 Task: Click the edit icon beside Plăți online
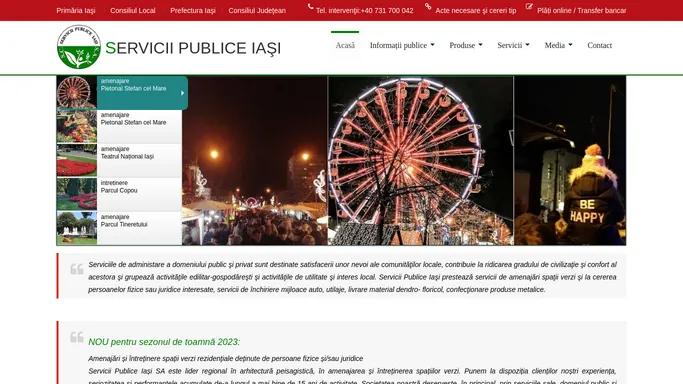[x=529, y=7]
